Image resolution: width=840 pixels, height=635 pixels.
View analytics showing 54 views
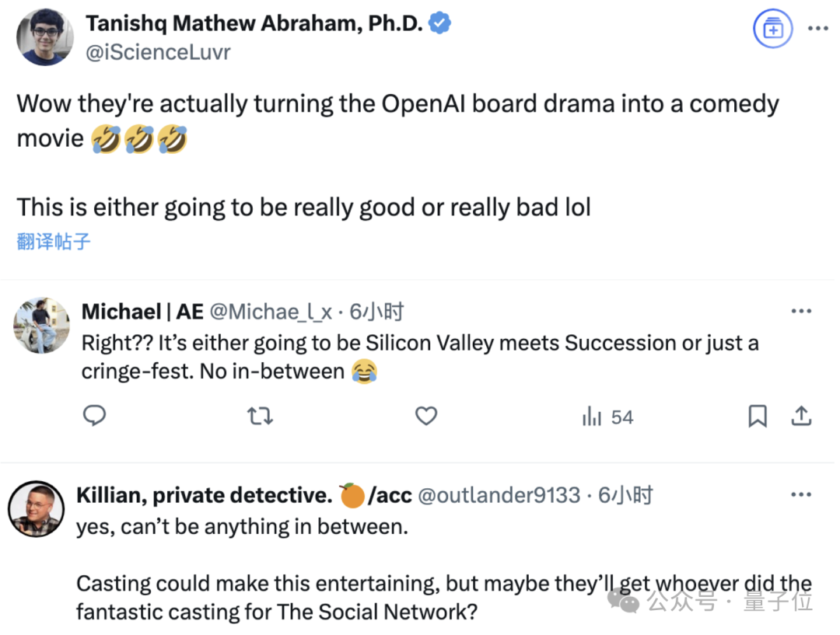[607, 417]
